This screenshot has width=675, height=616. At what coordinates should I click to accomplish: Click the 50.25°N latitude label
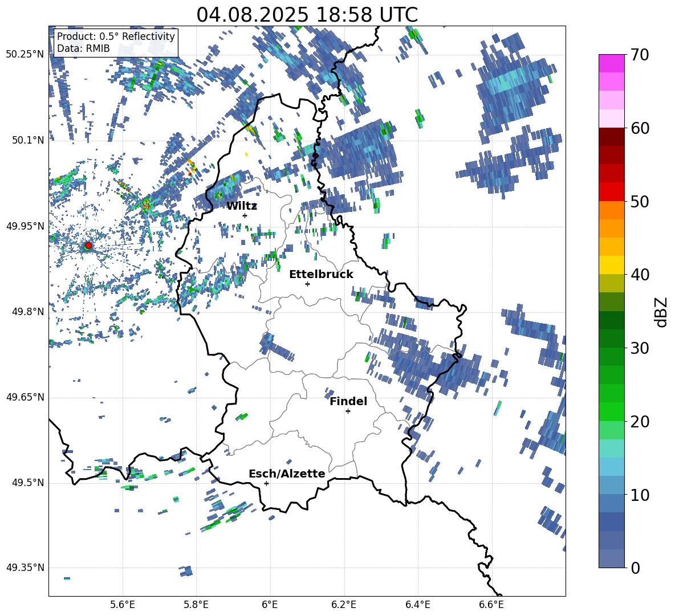[25, 55]
